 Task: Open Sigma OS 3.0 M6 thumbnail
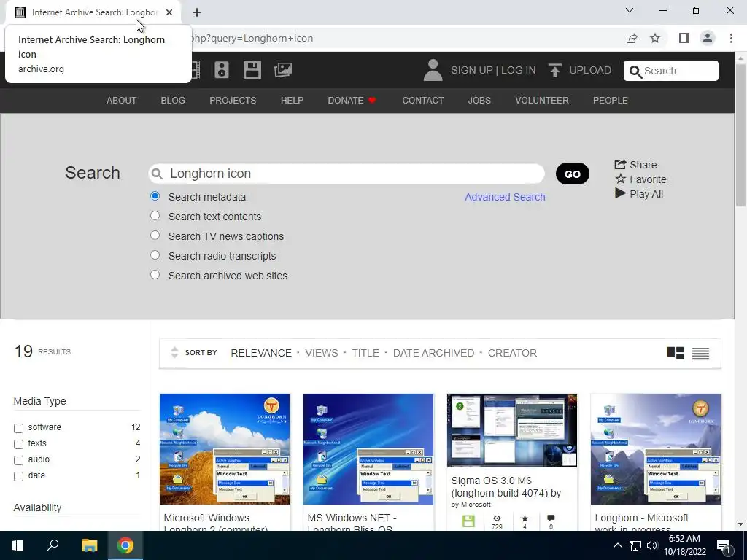tap(512, 430)
